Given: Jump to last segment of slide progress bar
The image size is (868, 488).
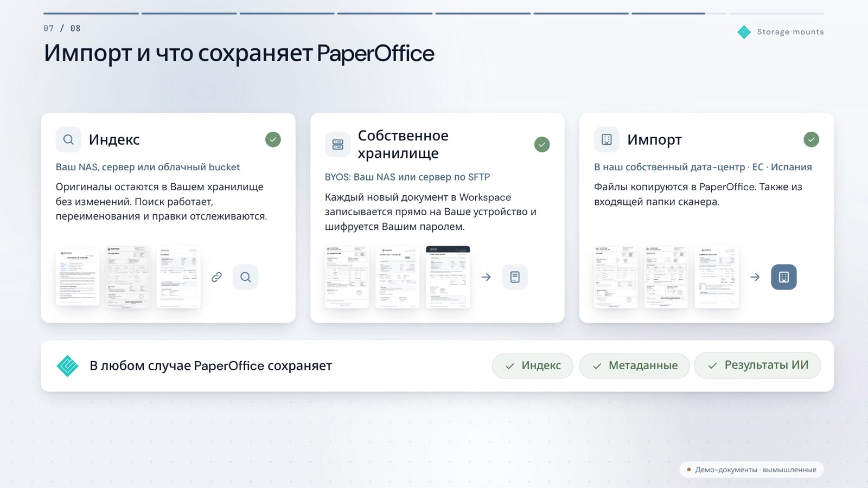Looking at the screenshot, I should (x=777, y=14).
